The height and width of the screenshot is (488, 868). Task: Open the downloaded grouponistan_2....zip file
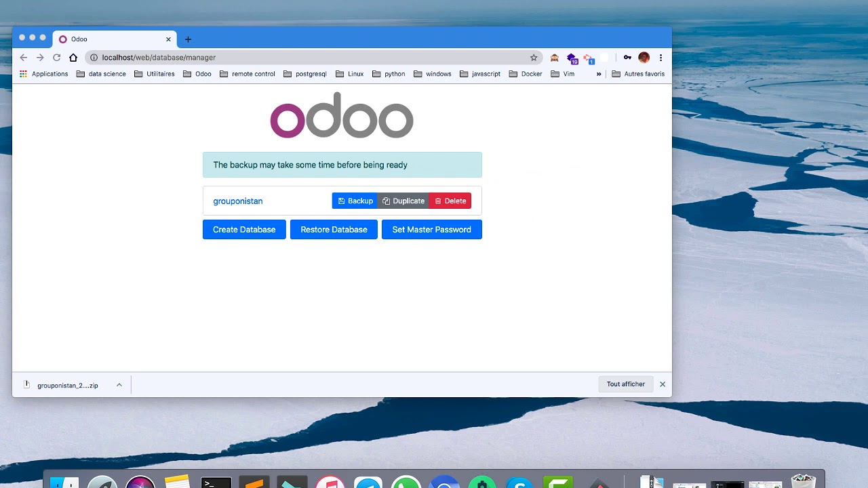coord(61,385)
